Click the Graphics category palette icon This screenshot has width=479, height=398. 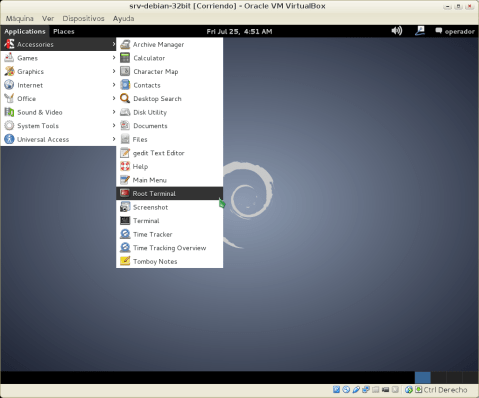[9, 71]
